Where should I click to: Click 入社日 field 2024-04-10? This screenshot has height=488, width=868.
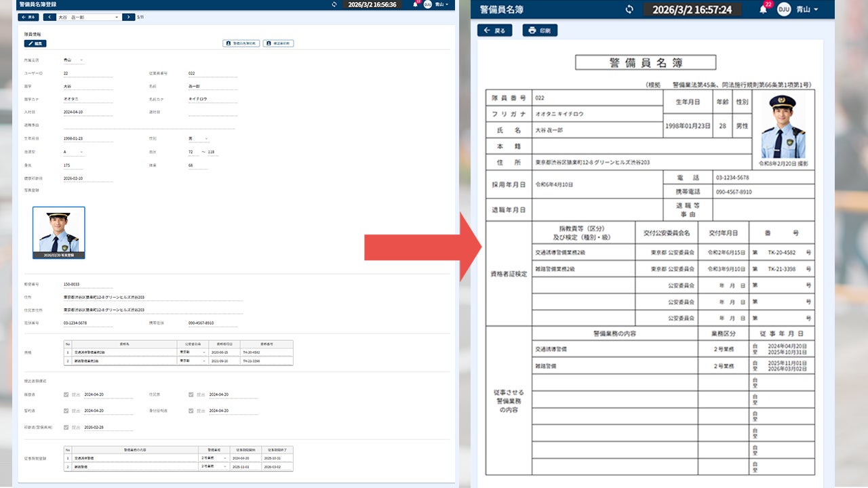point(87,112)
